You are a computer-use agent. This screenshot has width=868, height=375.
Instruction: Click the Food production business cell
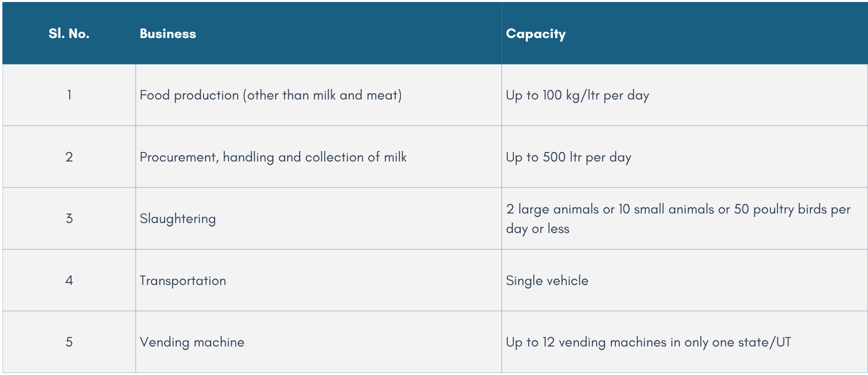click(x=270, y=95)
